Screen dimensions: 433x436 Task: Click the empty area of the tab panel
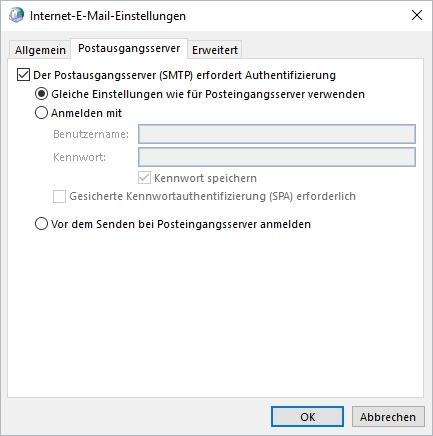click(215, 313)
